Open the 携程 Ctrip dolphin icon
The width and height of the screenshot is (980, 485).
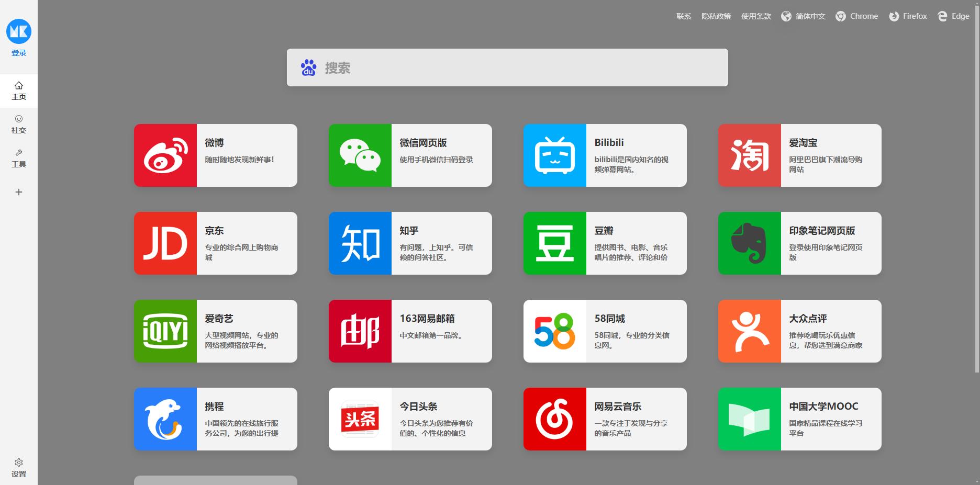click(x=165, y=419)
